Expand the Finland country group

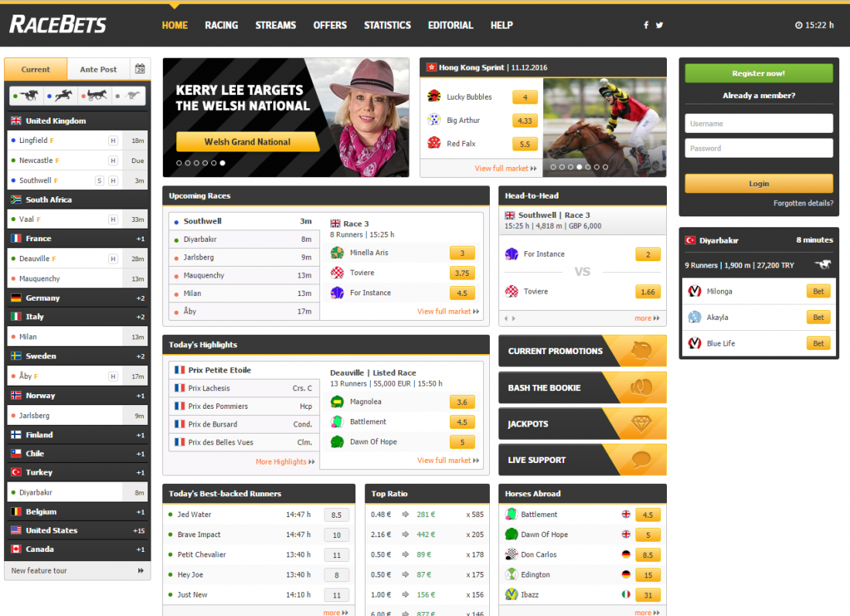[x=77, y=435]
